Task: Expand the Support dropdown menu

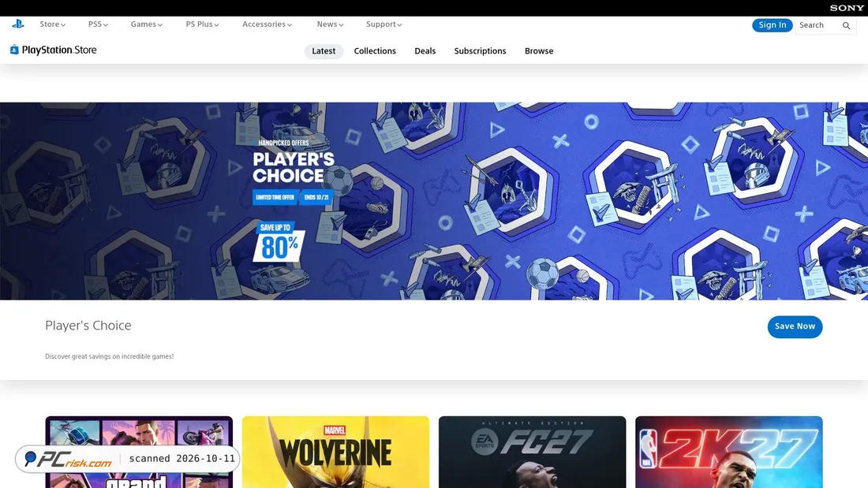Action: click(383, 24)
